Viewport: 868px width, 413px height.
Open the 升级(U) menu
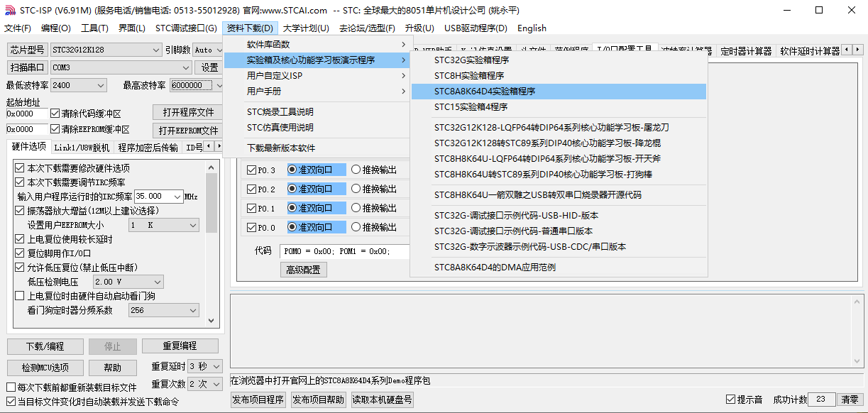(419, 28)
